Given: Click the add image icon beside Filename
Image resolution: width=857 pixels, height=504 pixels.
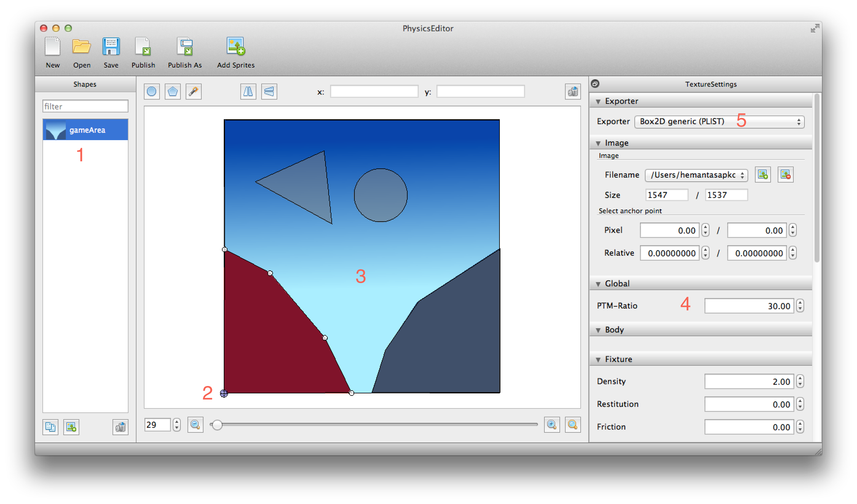Looking at the screenshot, I should pos(763,175).
